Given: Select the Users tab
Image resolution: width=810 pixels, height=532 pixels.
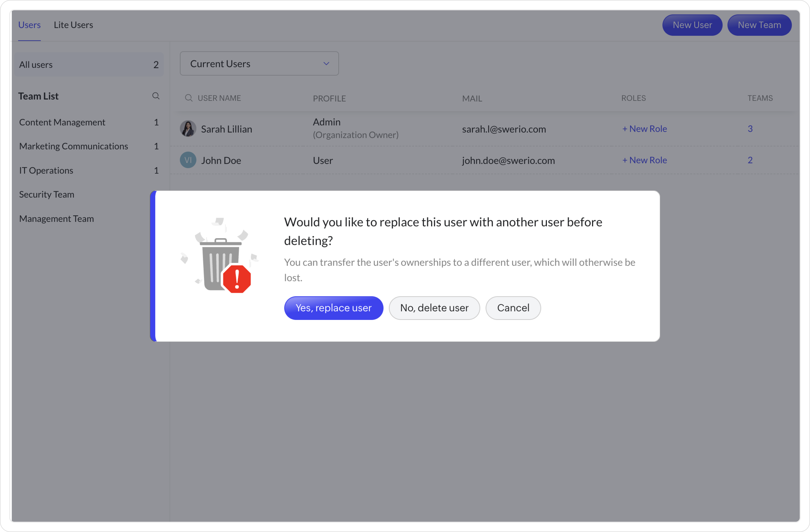Looking at the screenshot, I should click(x=29, y=25).
